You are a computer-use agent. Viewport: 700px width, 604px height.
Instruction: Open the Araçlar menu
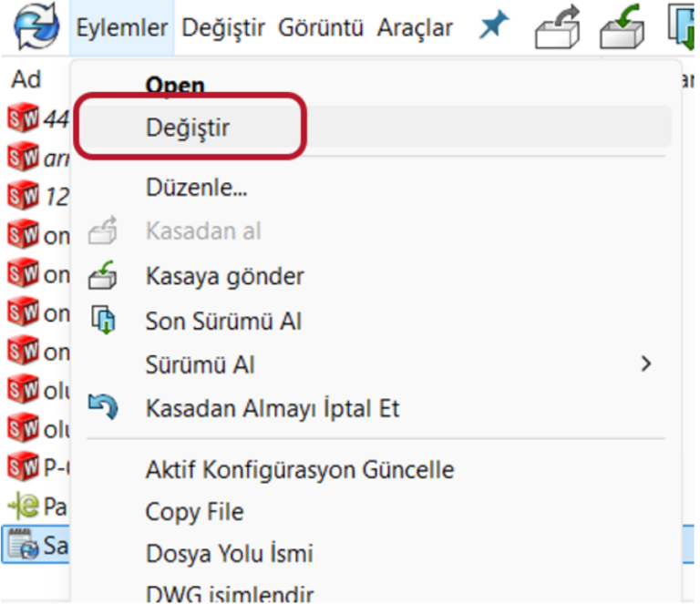tap(415, 28)
